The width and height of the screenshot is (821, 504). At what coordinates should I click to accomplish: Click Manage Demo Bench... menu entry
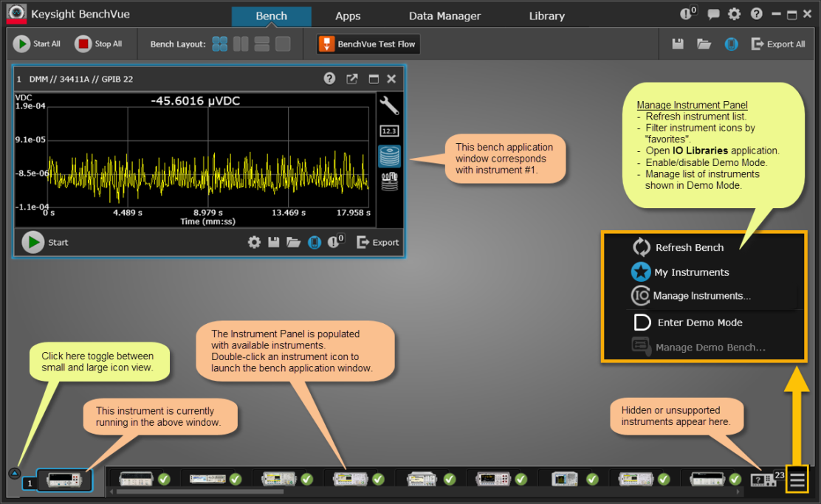tap(698, 347)
